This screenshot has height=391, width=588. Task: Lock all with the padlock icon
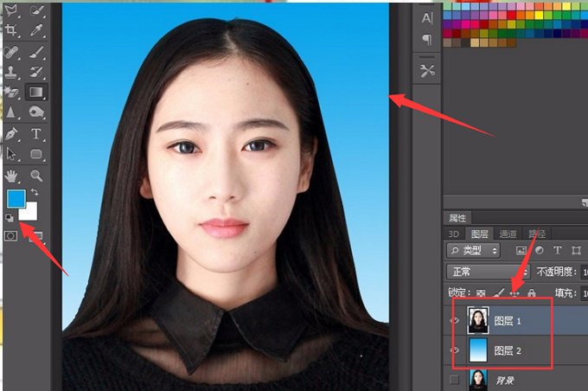pos(532,292)
